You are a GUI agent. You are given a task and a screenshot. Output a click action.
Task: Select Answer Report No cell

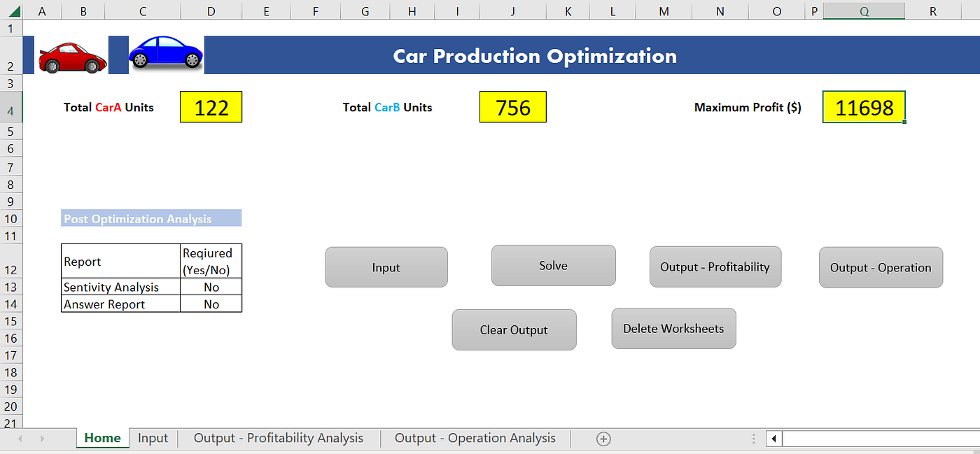pos(211,304)
